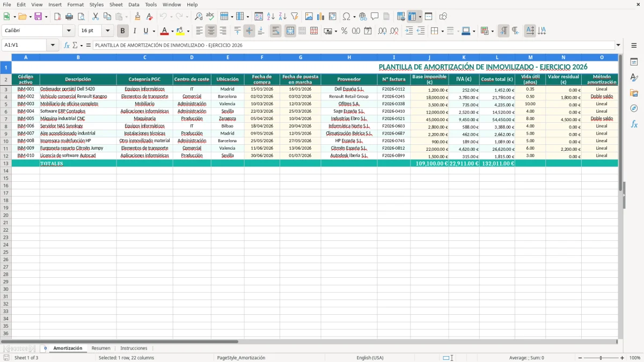Click the yellow Background Color swatch
This screenshot has width=644, height=362.
[x=180, y=31]
